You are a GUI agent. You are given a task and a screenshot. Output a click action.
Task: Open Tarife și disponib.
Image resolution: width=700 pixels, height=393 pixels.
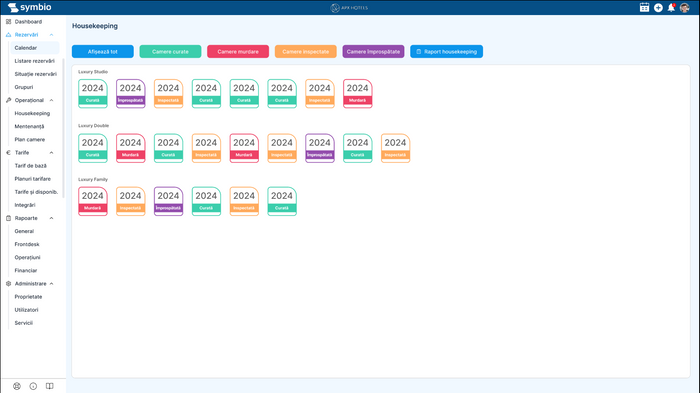36,192
